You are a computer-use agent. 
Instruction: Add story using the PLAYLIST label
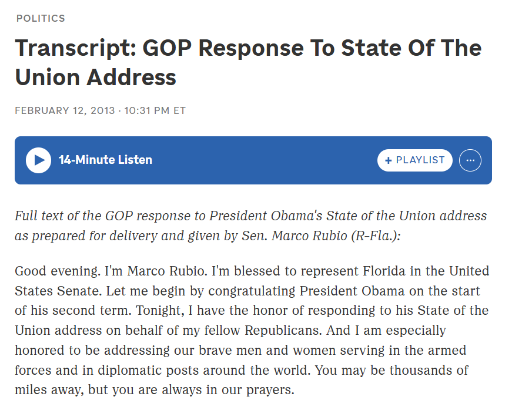click(x=420, y=160)
